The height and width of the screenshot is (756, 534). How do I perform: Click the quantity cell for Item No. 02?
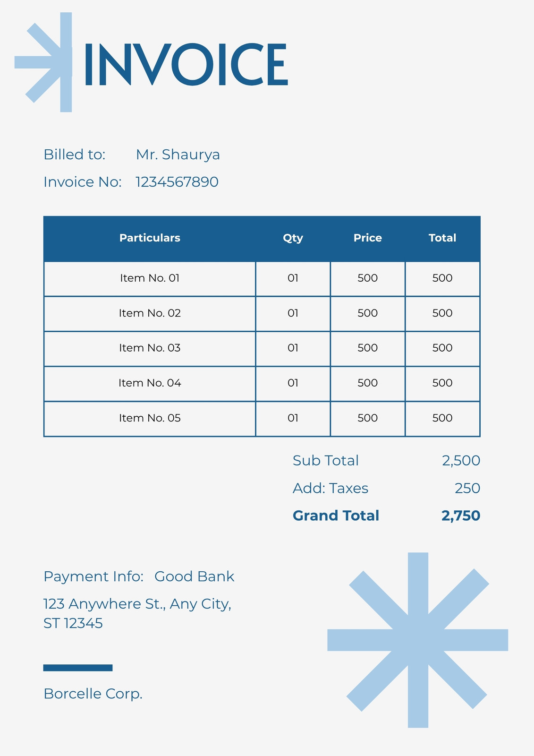293,313
